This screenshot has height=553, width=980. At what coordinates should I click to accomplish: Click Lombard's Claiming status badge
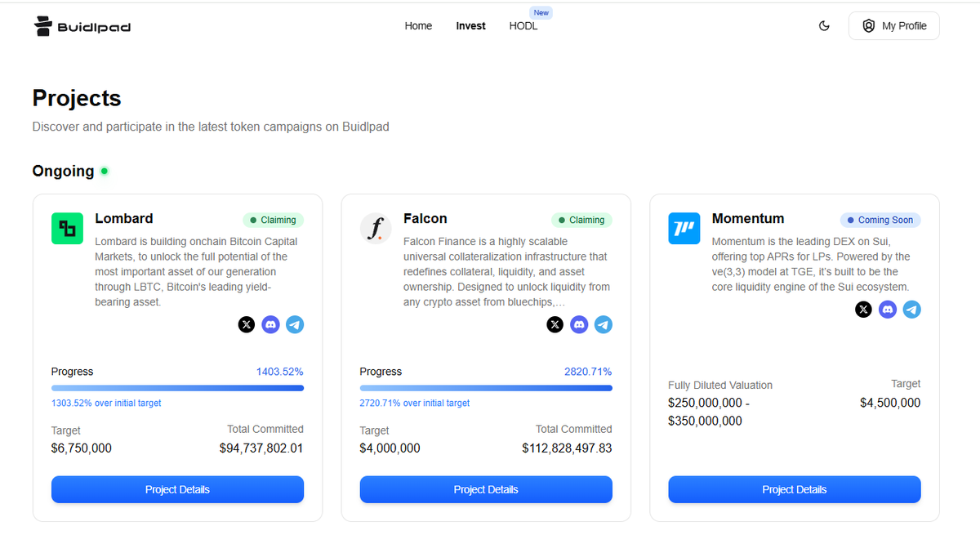click(x=273, y=220)
